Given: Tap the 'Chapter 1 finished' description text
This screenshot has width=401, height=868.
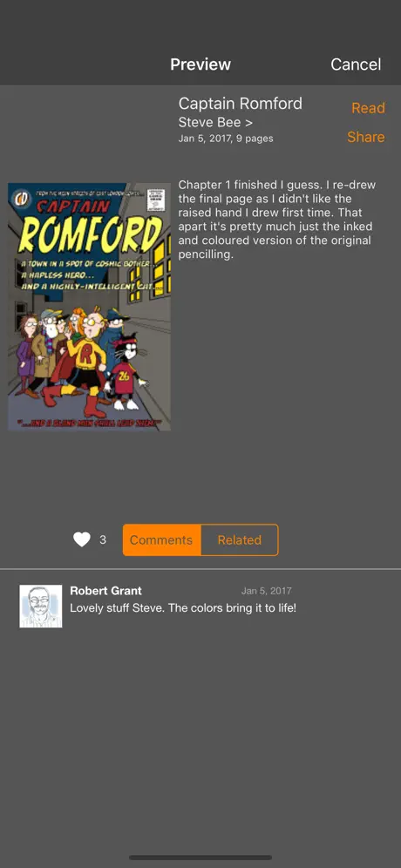Looking at the screenshot, I should pos(277,220).
